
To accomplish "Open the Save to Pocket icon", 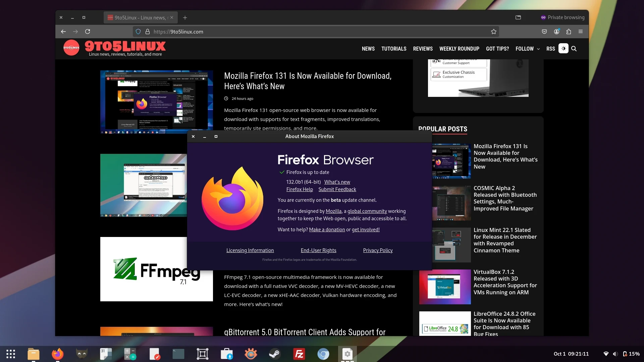I will point(544,32).
